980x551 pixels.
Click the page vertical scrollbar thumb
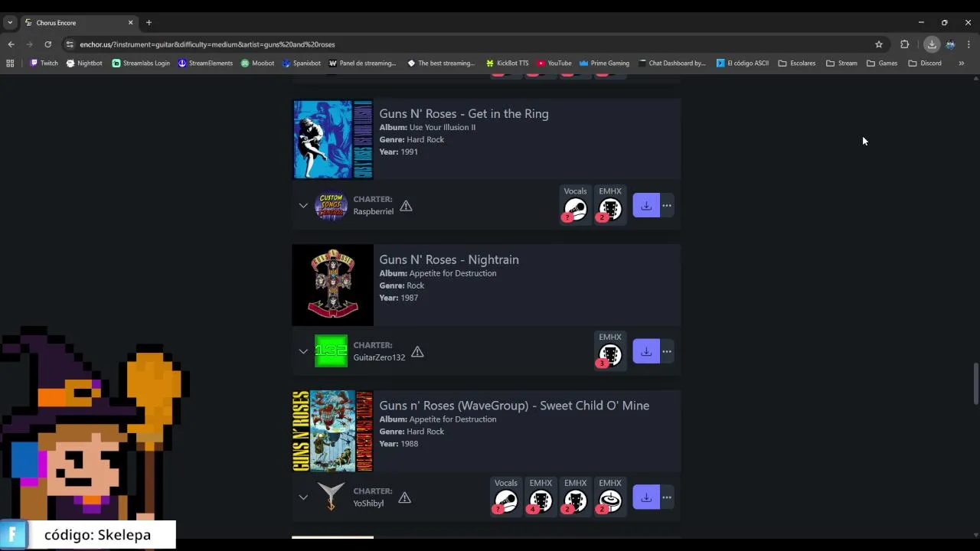click(x=975, y=384)
